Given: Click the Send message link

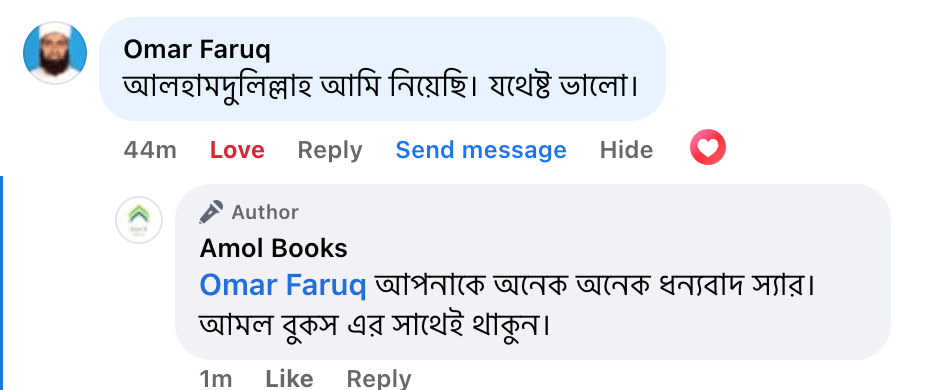Looking at the screenshot, I should point(481,150).
